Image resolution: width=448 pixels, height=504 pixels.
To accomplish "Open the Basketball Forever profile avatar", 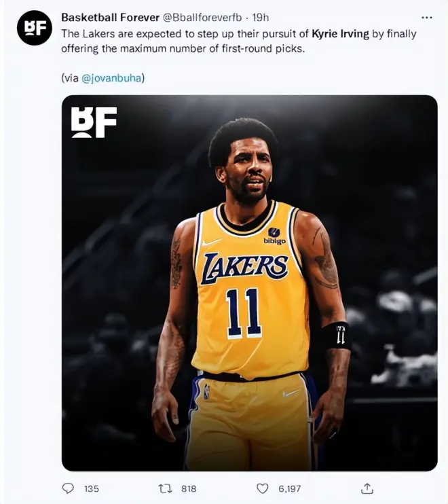I will [35, 28].
